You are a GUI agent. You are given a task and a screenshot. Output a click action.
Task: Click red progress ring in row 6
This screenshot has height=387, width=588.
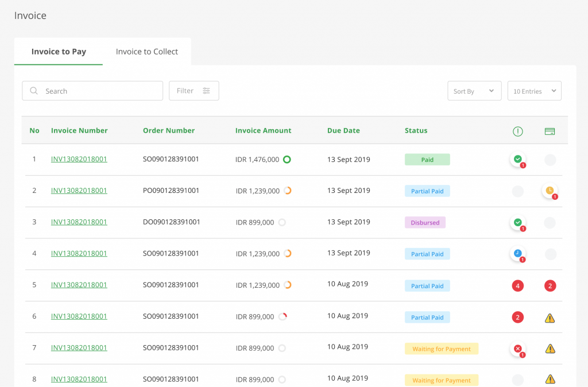pos(283,316)
